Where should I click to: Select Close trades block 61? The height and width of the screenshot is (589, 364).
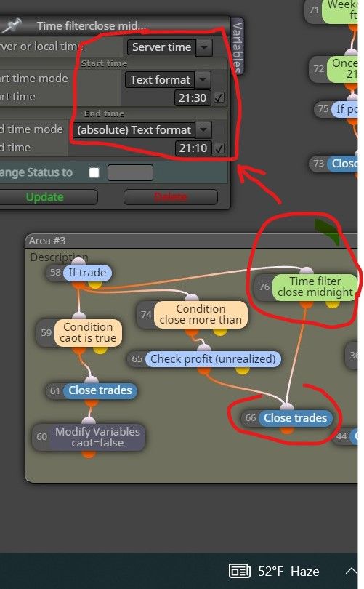[x=92, y=390]
